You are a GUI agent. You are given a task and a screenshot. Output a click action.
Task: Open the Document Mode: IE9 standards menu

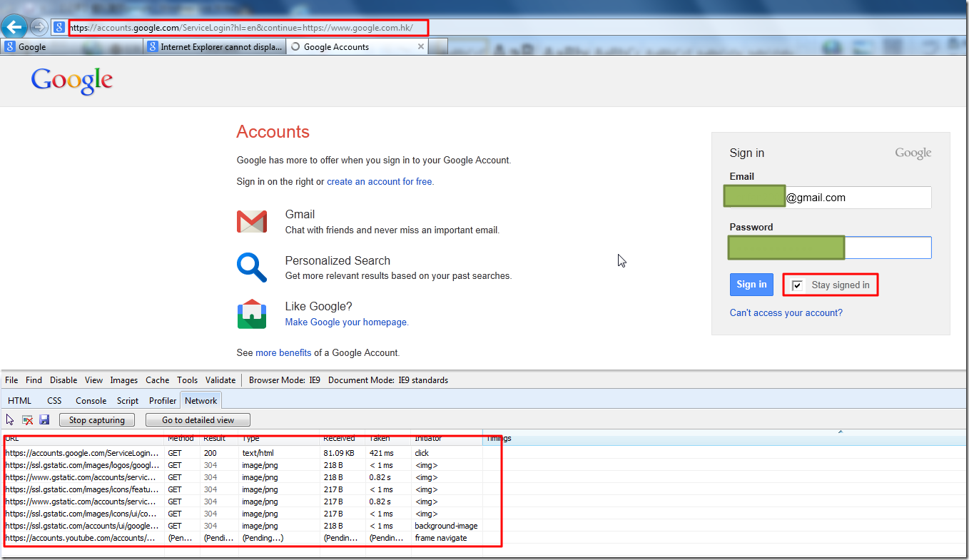click(x=388, y=380)
